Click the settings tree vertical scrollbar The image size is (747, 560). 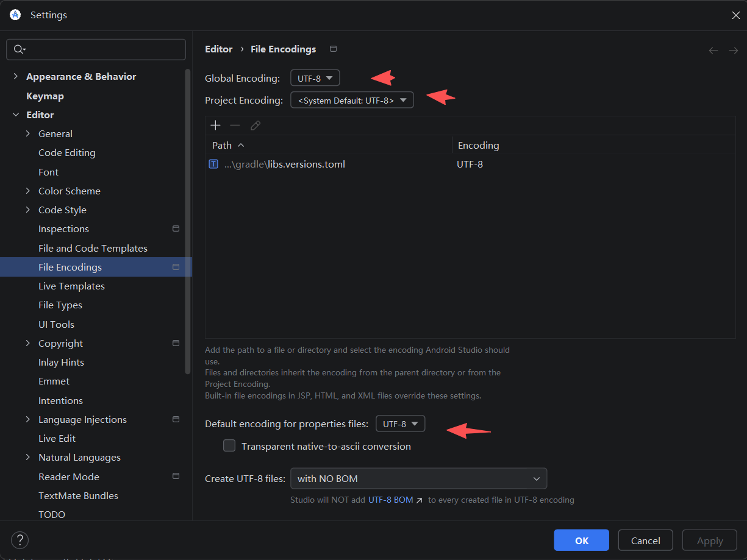[x=188, y=221]
